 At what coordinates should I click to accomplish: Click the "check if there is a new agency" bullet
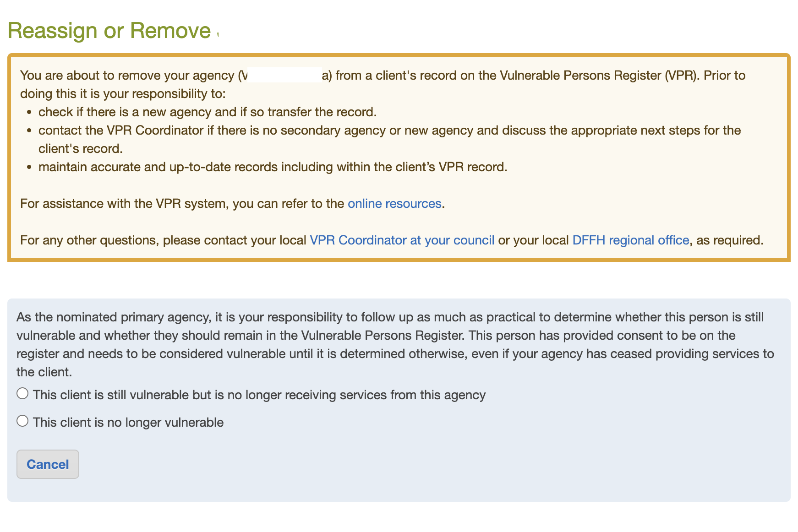pyautogui.click(x=207, y=112)
